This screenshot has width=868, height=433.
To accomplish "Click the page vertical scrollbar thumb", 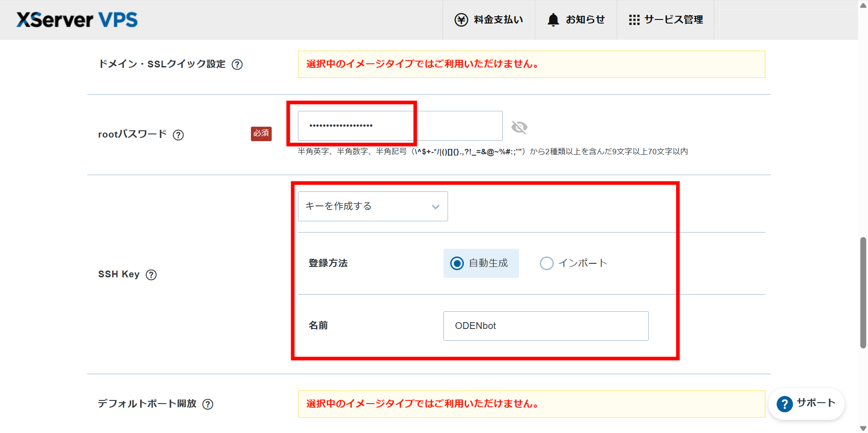I will click(x=863, y=292).
